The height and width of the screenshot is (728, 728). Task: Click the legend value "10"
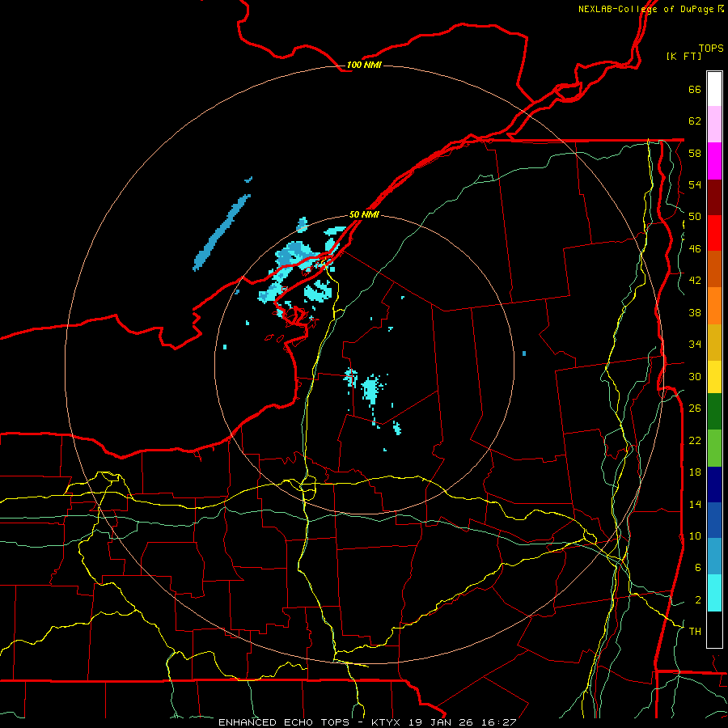695,535
